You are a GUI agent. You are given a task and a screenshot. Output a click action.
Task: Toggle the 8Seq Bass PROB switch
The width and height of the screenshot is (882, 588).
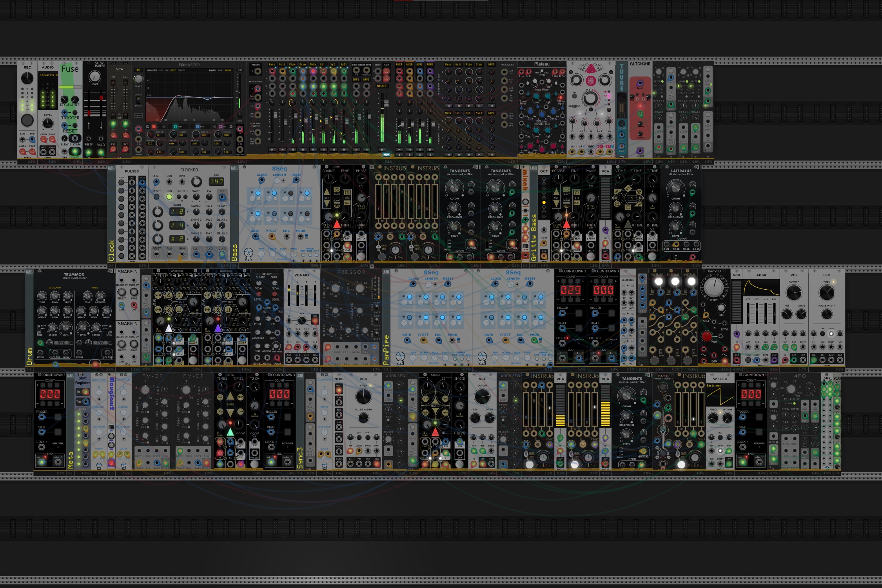point(306,236)
